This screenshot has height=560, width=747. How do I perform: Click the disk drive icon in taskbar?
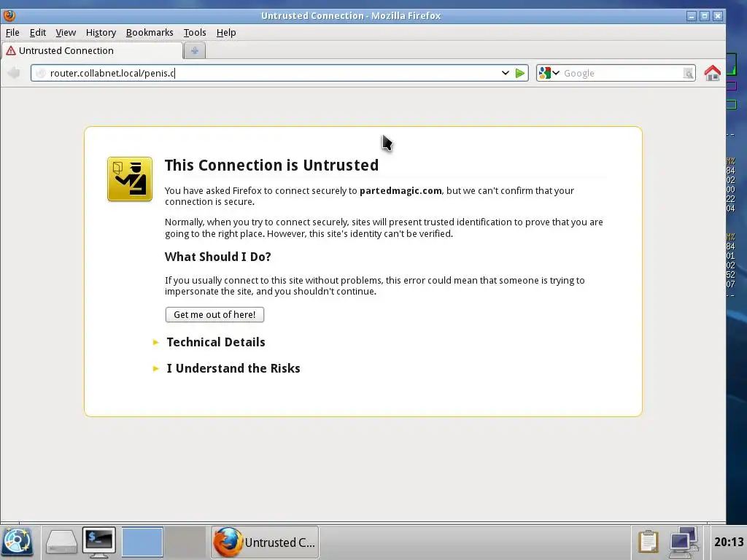61,542
